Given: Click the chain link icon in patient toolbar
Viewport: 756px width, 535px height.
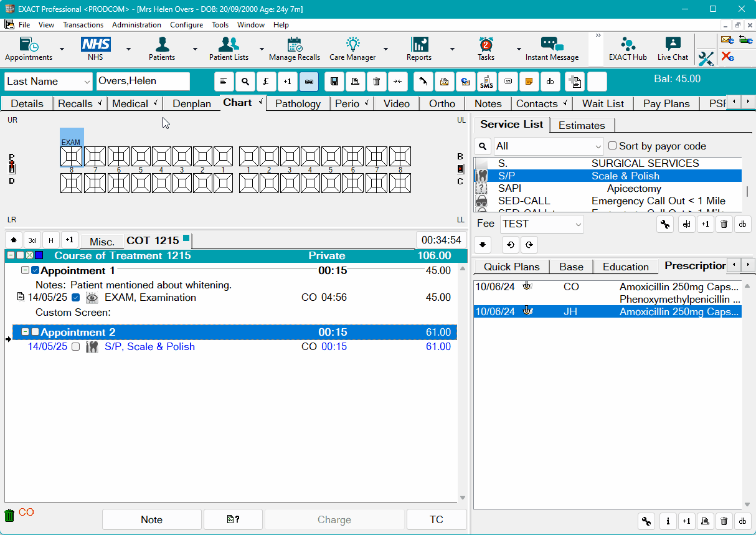Looking at the screenshot, I should click(x=309, y=82).
